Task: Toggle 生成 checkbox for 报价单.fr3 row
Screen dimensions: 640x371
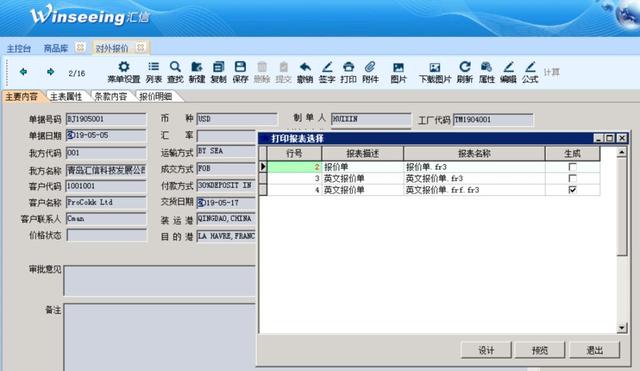Action: click(x=572, y=167)
